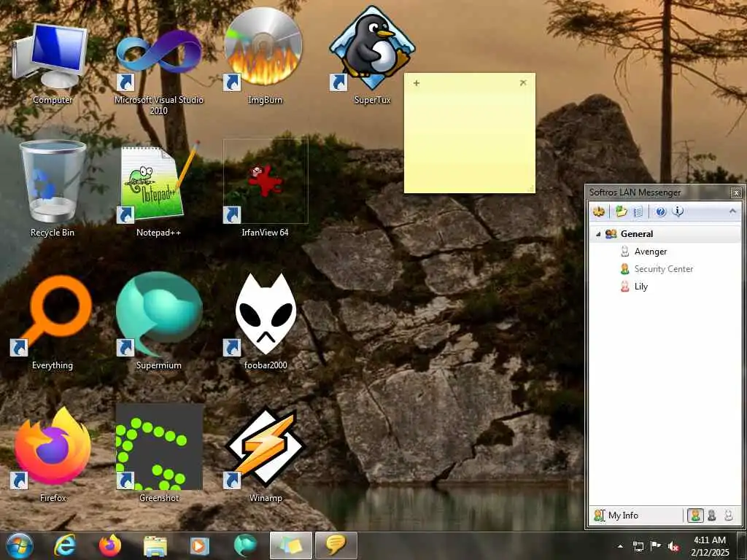This screenshot has height=560, width=747.
Task: Click the muted volume tray icon
Action: [x=673, y=546]
